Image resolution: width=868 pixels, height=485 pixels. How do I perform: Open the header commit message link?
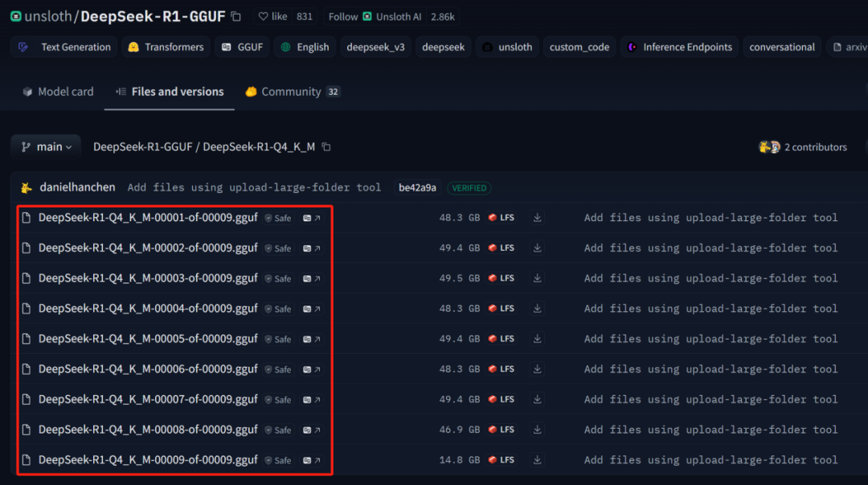click(254, 187)
